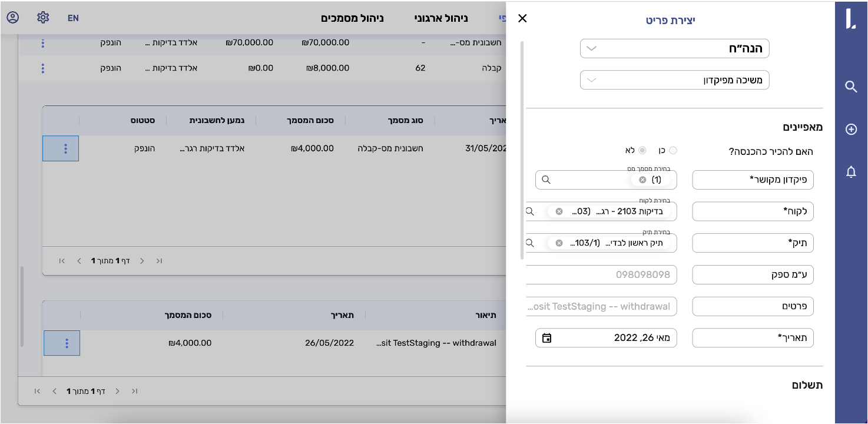Open the settings gear icon

tap(43, 18)
